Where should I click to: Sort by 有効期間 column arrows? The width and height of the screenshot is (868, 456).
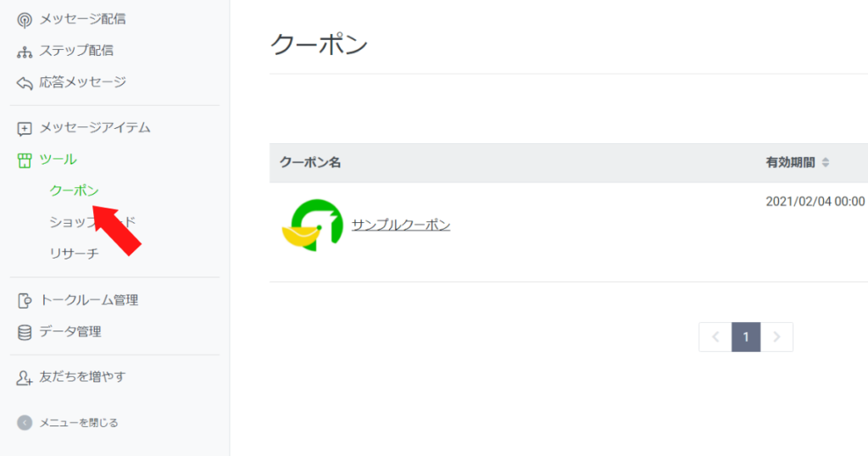[826, 163]
